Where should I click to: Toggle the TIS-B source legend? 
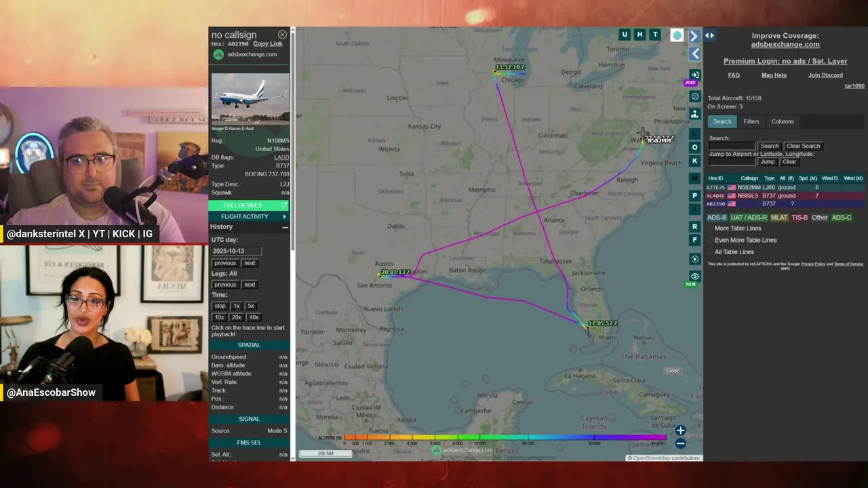pos(800,218)
